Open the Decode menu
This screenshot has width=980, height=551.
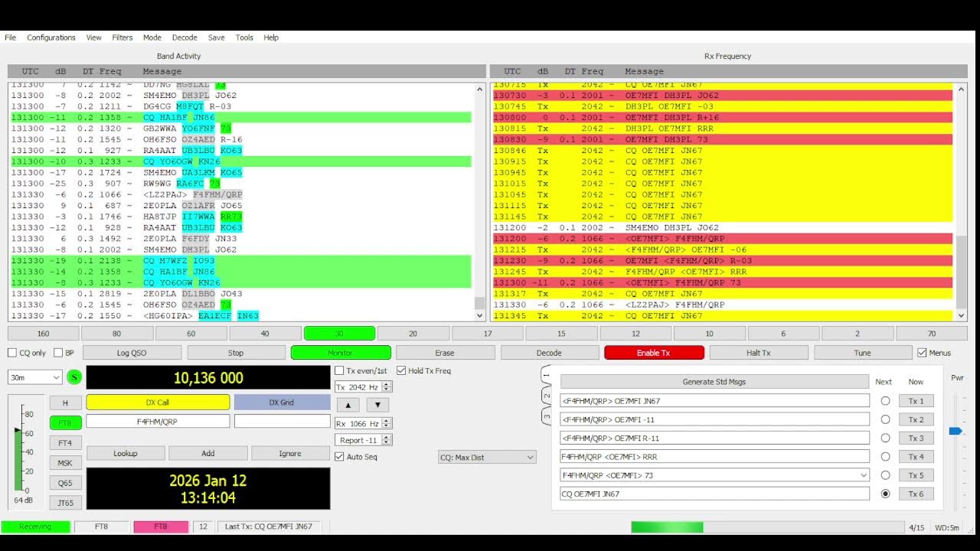point(185,37)
